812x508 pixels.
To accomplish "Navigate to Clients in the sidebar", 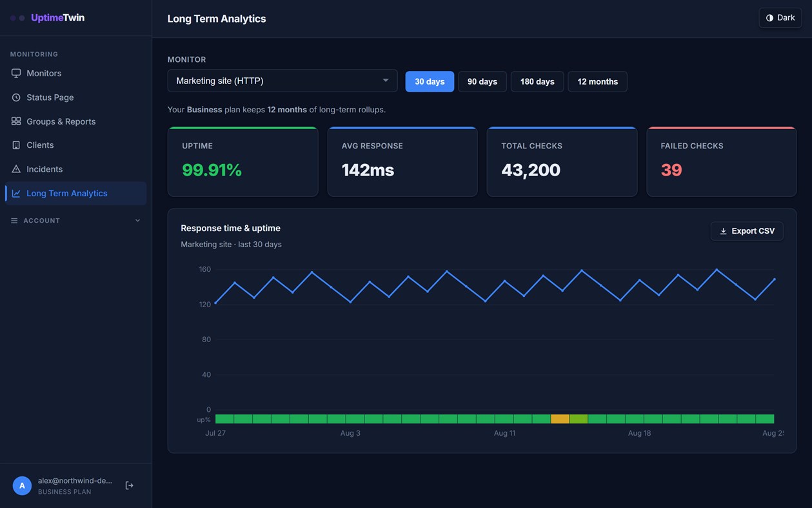I will (75, 145).
